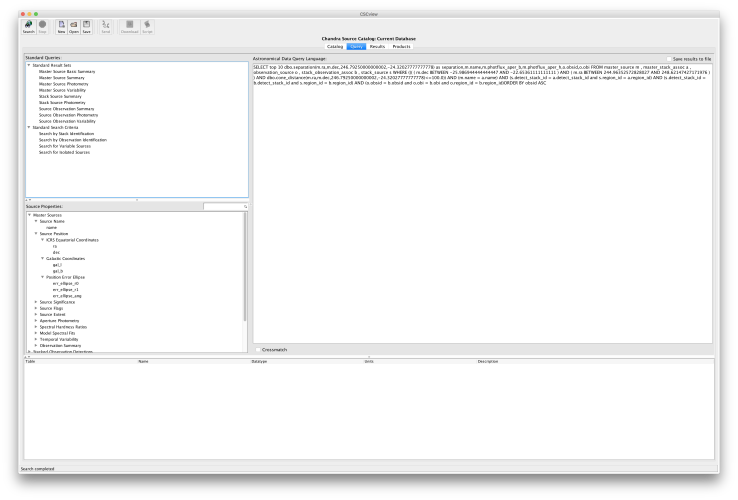This screenshot has height=500, width=738.
Task: Save the query using Save icon
Action: [x=87, y=25]
